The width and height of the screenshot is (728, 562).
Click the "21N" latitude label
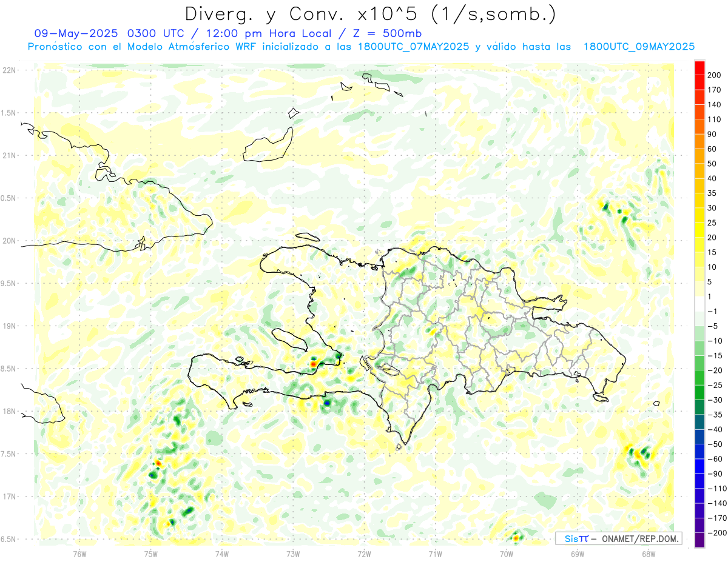click(x=9, y=155)
